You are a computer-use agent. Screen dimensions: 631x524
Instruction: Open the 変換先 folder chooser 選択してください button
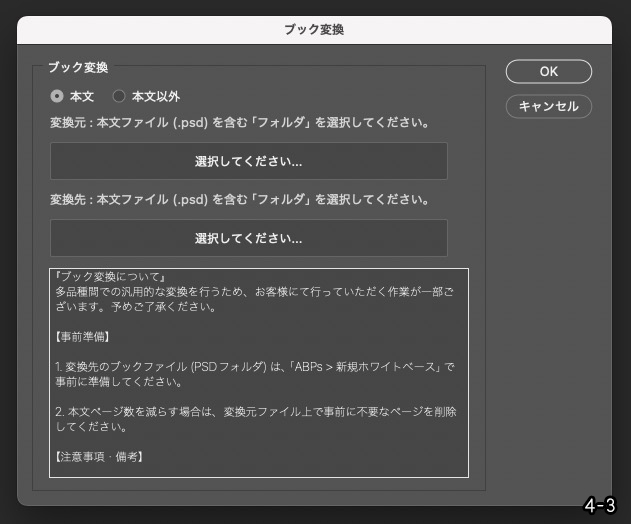[x=248, y=238]
